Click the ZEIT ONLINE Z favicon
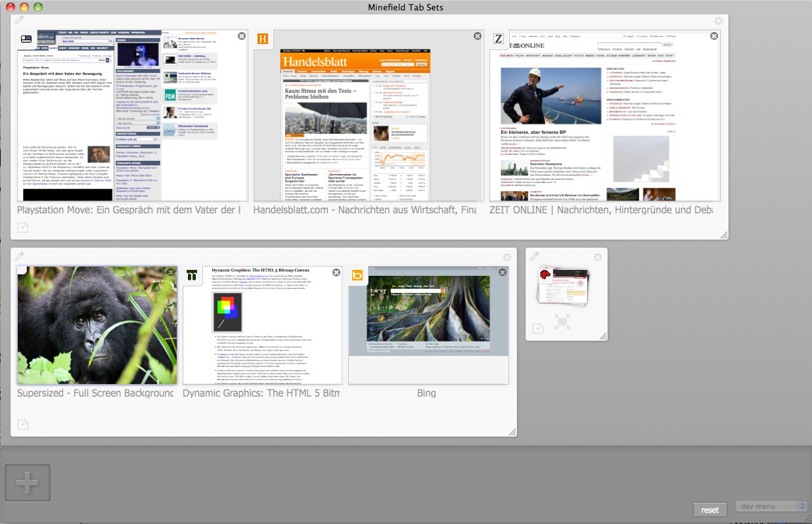Viewport: 812px width, 524px height. pos(499,39)
